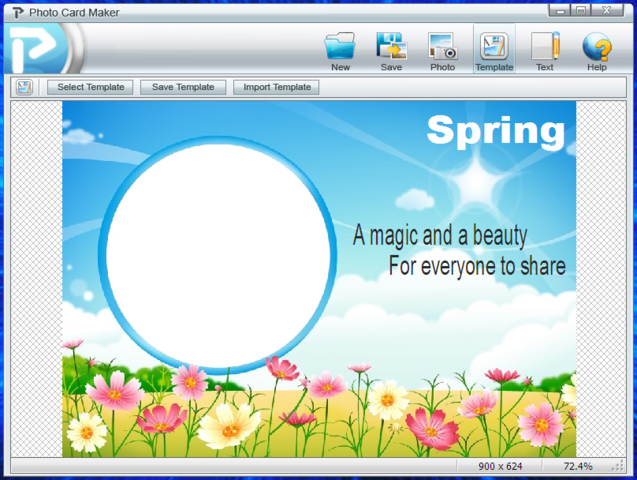Select 'For everyone to share' text line
The image size is (637, 480).
click(477, 266)
